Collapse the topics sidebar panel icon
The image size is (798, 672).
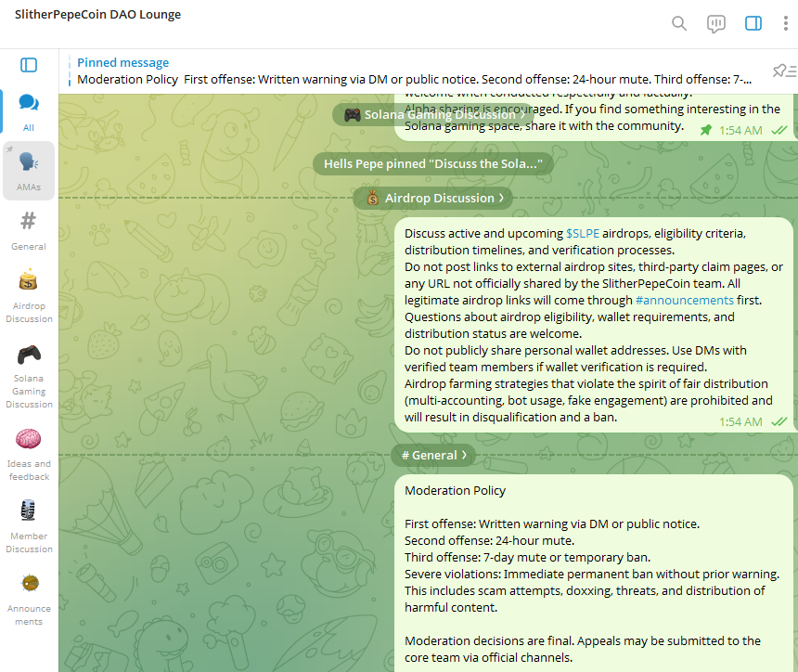click(29, 65)
